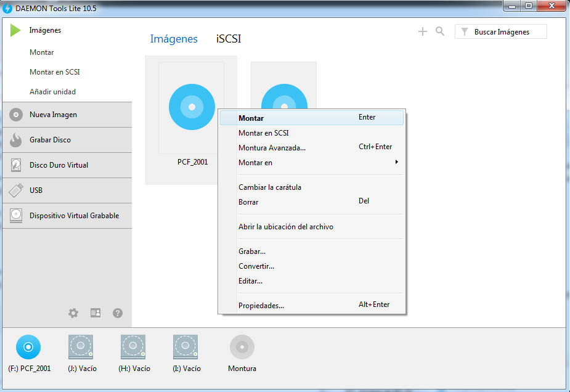Select the (J:) Vacío virtual drive
Viewport: 570px width, 392px height.
point(81,347)
